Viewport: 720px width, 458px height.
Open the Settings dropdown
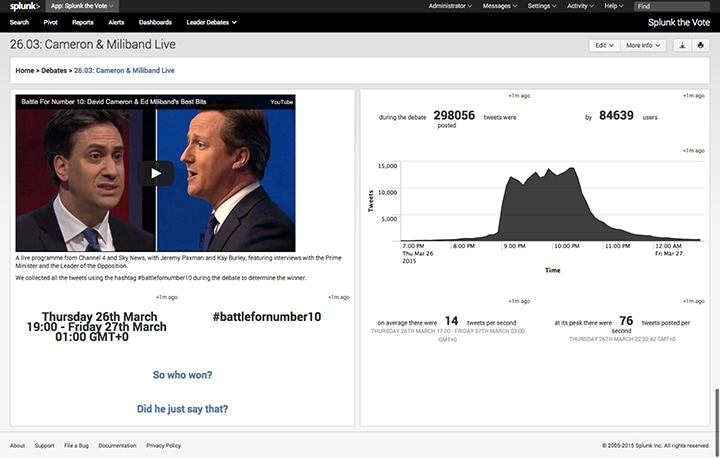(x=542, y=6)
